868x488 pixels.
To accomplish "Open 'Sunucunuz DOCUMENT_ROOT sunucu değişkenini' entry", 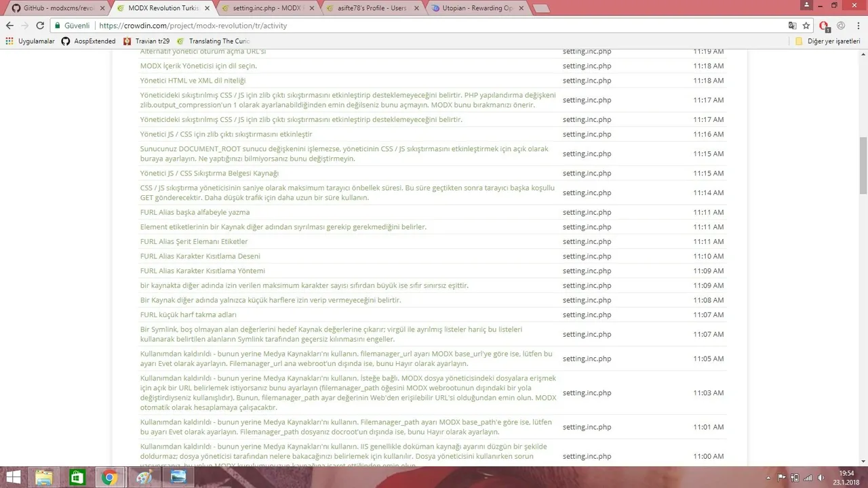I will point(344,154).
